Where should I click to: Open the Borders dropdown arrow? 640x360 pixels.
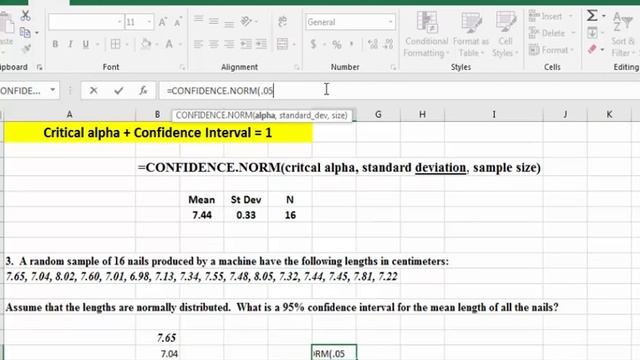click(127, 44)
